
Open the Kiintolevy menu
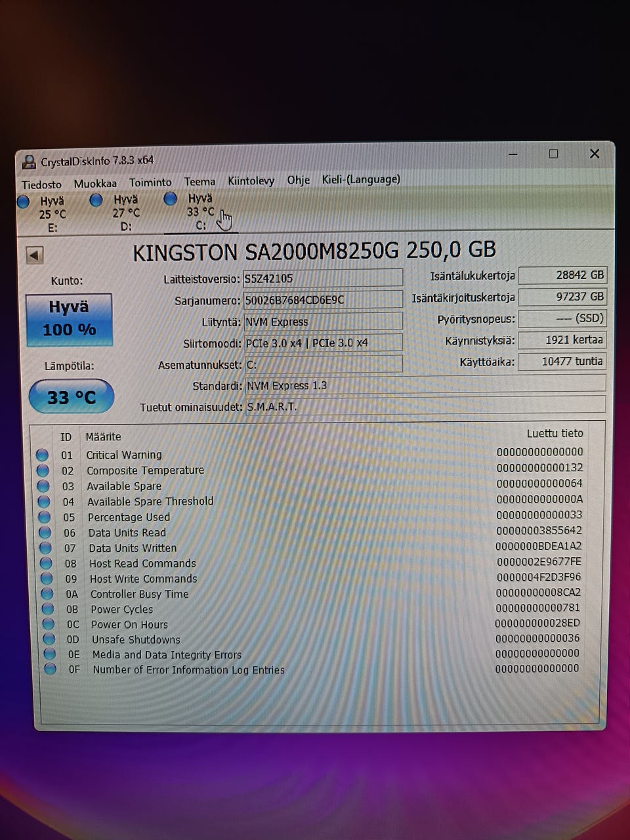(x=251, y=180)
